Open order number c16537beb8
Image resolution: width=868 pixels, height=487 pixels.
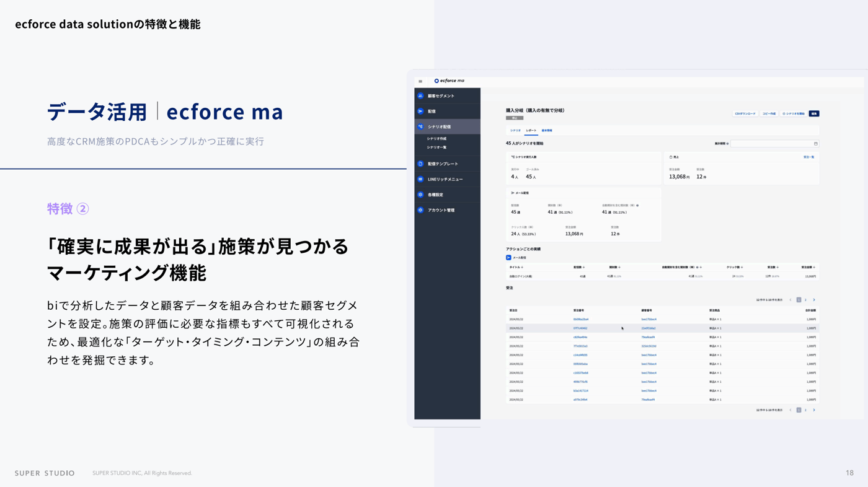click(x=581, y=373)
